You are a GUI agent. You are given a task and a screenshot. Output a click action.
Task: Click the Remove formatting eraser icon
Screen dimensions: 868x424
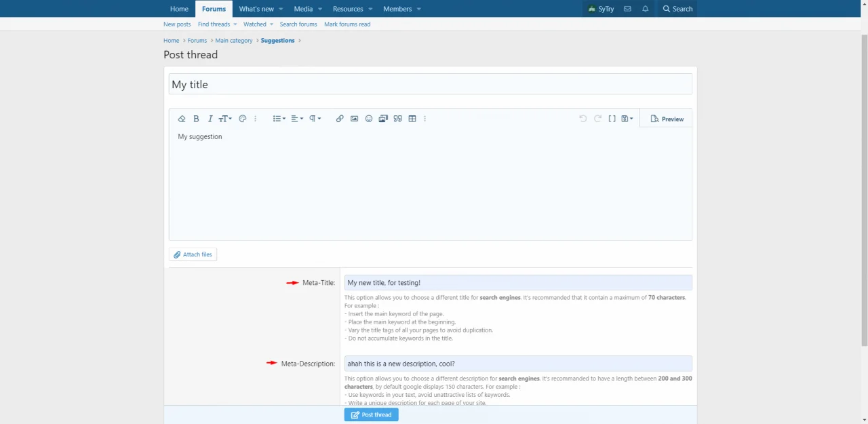(182, 119)
